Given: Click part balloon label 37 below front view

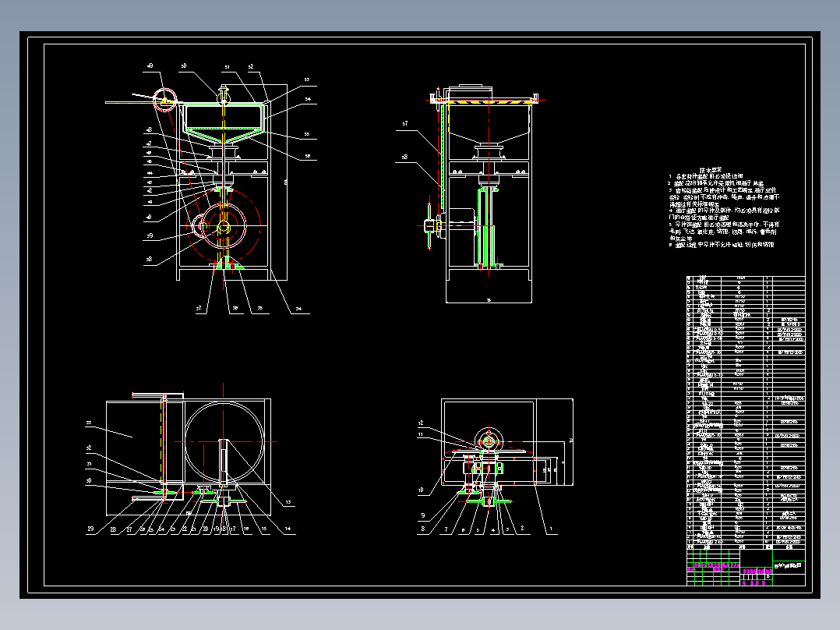Looking at the screenshot, I should click(x=199, y=308).
